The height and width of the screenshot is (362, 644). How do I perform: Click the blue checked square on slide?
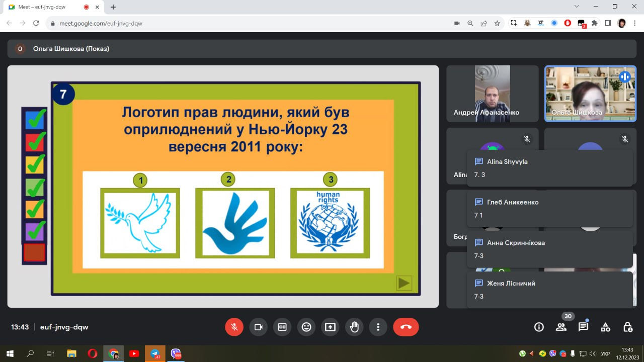pyautogui.click(x=35, y=120)
